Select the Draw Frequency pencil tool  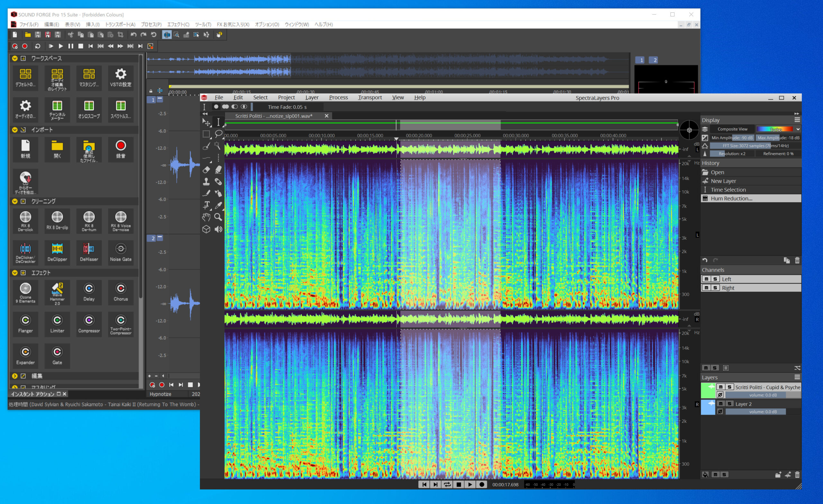[x=206, y=194]
